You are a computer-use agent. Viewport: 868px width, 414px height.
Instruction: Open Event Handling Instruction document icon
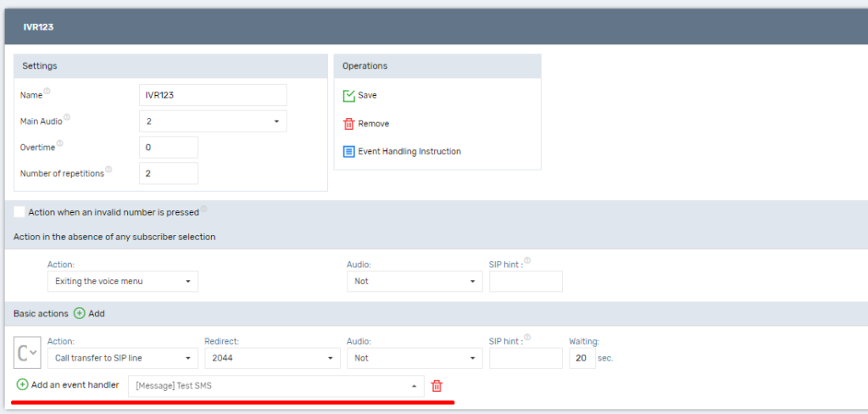[348, 152]
